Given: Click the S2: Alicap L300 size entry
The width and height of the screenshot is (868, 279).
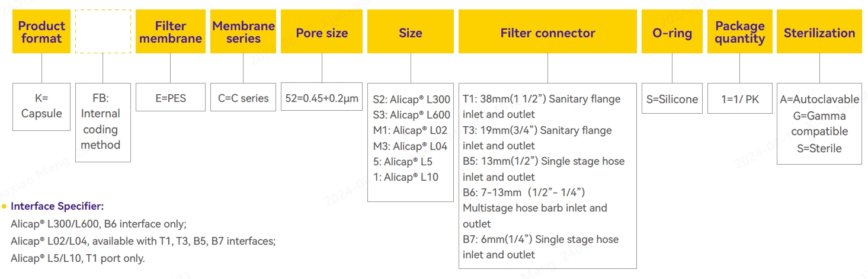Looking at the screenshot, I should 411,100.
